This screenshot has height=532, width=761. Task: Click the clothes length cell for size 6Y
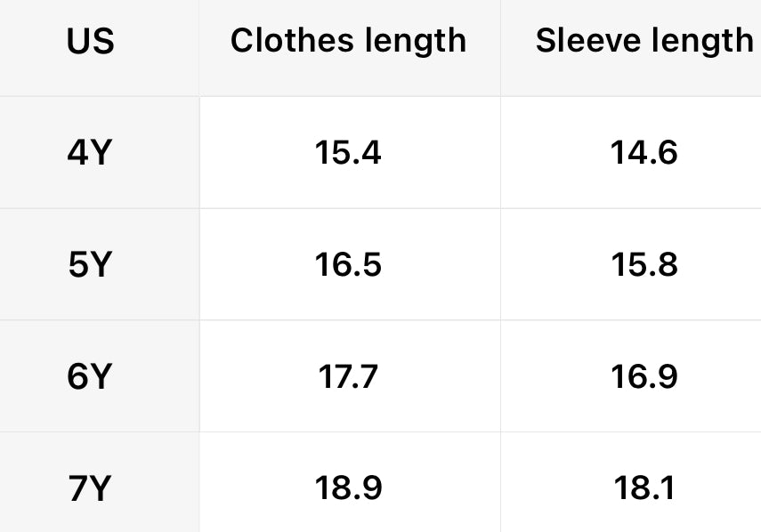tap(348, 377)
